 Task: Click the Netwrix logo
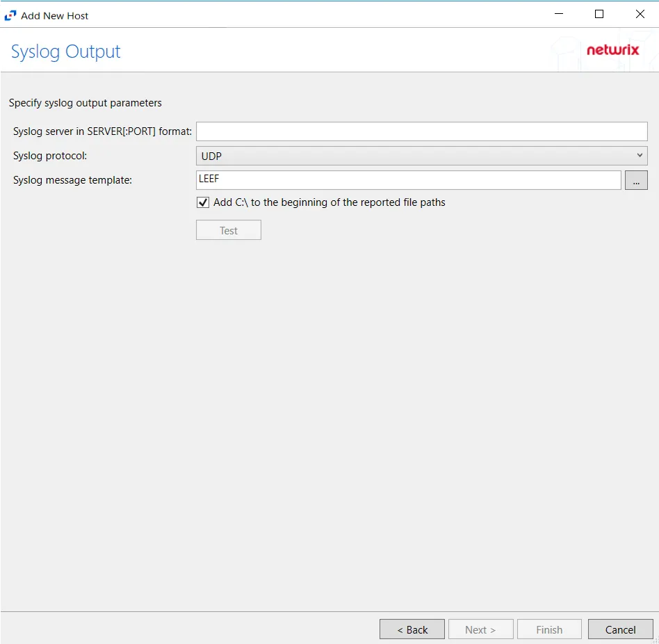(x=612, y=50)
